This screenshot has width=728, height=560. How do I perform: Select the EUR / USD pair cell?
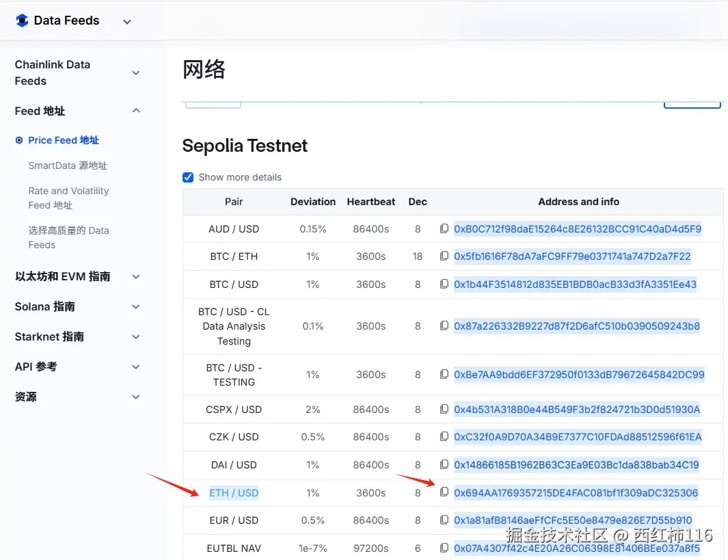tap(234, 520)
